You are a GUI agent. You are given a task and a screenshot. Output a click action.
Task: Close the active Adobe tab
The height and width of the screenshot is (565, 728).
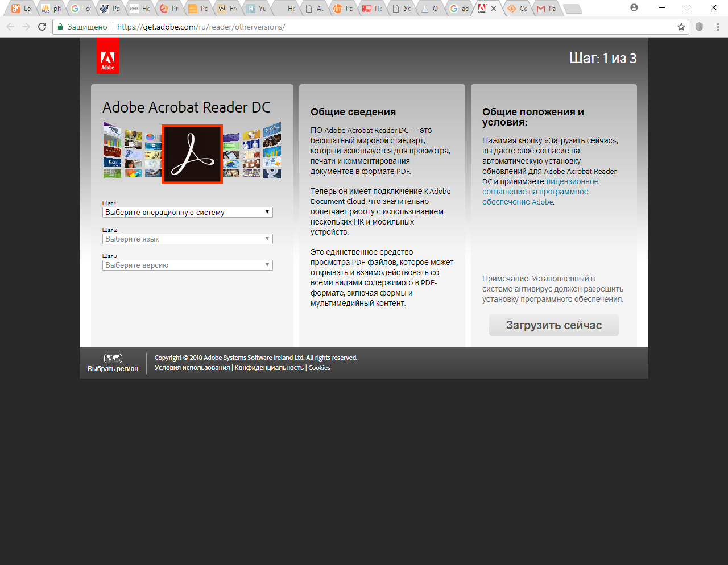[494, 9]
